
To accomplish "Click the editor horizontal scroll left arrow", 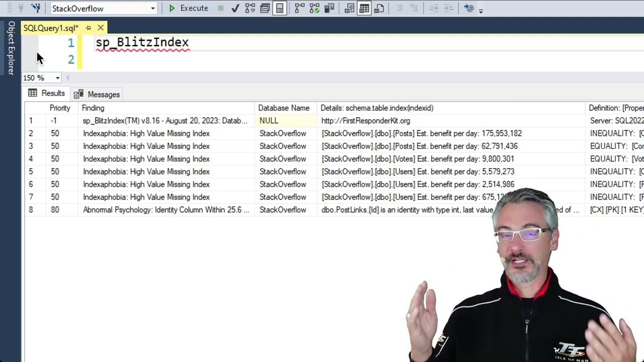I will (67, 78).
